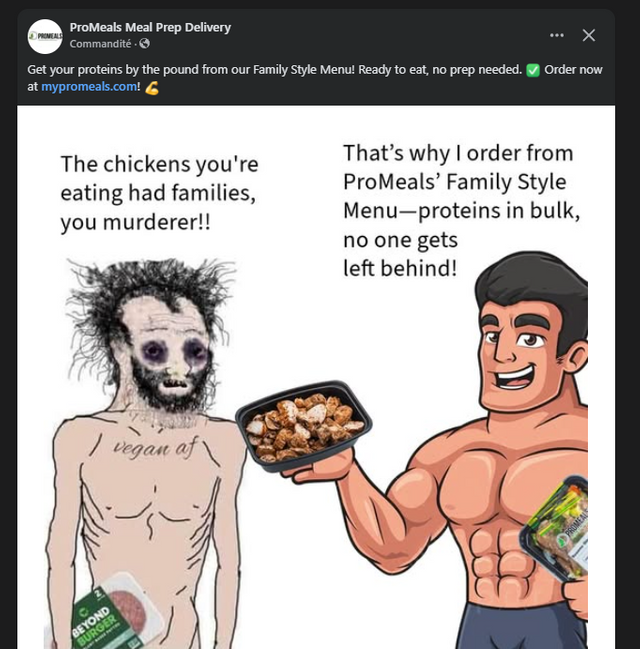Click the 'no one gets left behind!' text
640x649 pixels.
click(400, 254)
